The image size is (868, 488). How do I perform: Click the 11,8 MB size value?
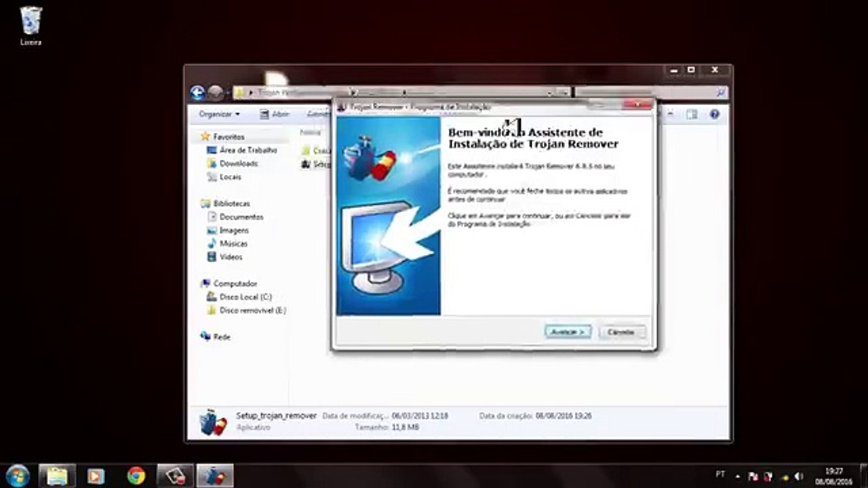(404, 428)
